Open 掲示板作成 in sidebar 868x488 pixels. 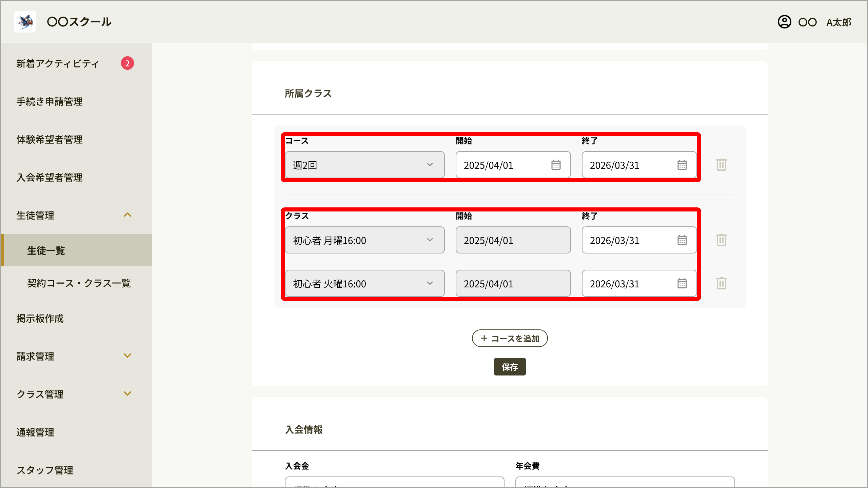point(40,319)
